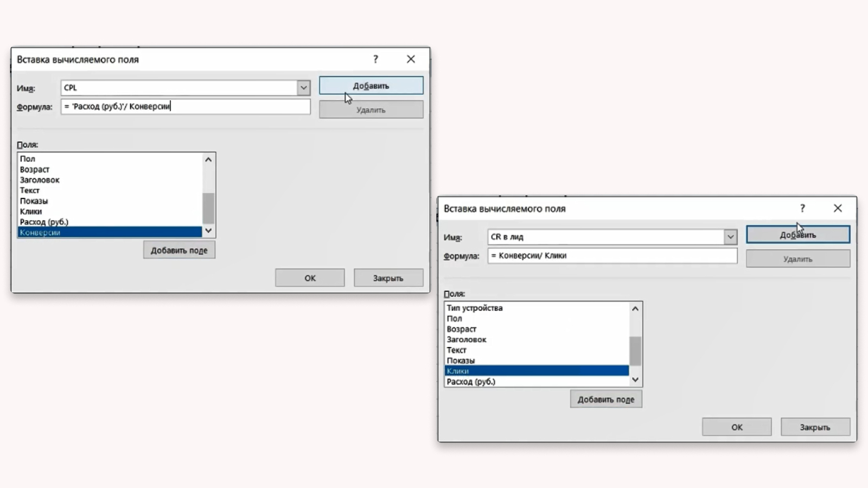The width and height of the screenshot is (868, 488).
Task: Select Показы in CR в лид fields list
Action: [537, 361]
